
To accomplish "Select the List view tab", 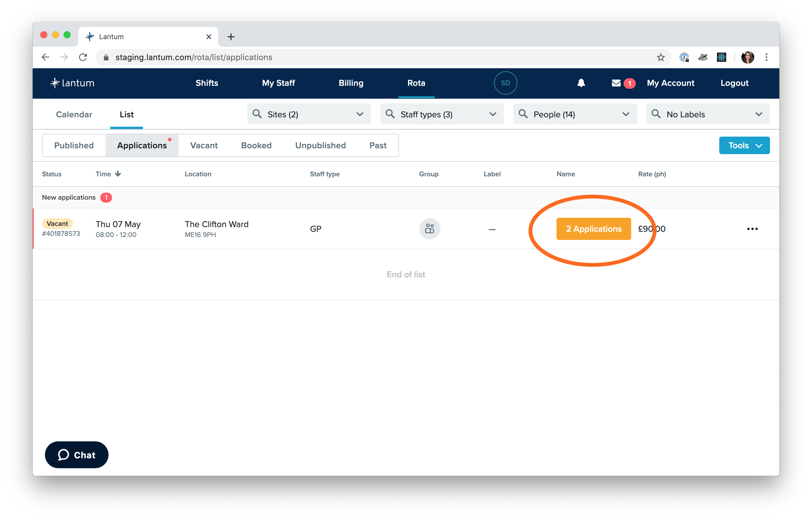I will coord(127,114).
